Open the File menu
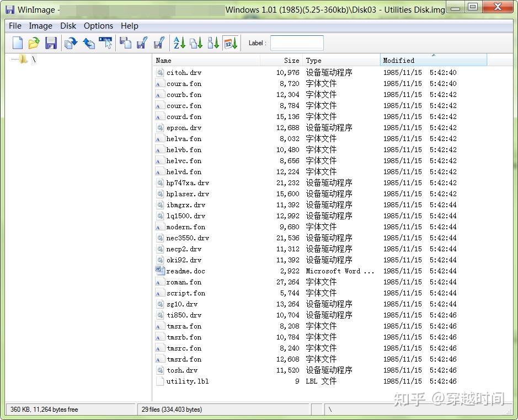Viewport: 518px width, 420px height. (x=14, y=25)
